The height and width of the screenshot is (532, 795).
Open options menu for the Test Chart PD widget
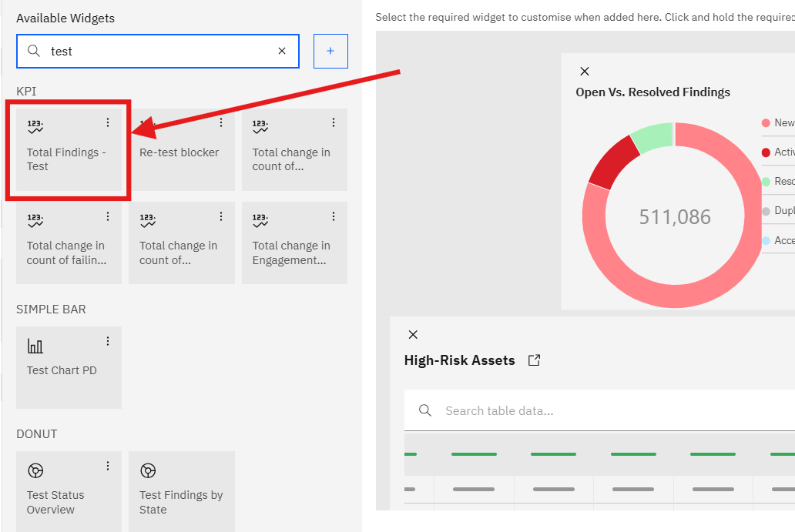pos(108,341)
